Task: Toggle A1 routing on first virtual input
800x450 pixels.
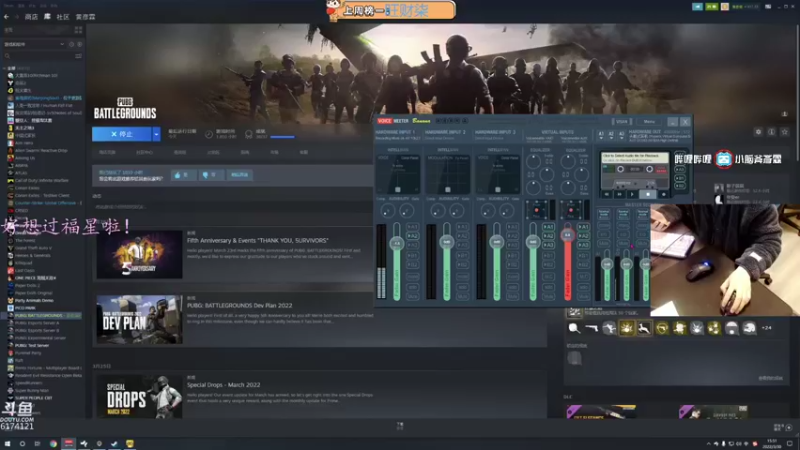Action: [x=548, y=227]
